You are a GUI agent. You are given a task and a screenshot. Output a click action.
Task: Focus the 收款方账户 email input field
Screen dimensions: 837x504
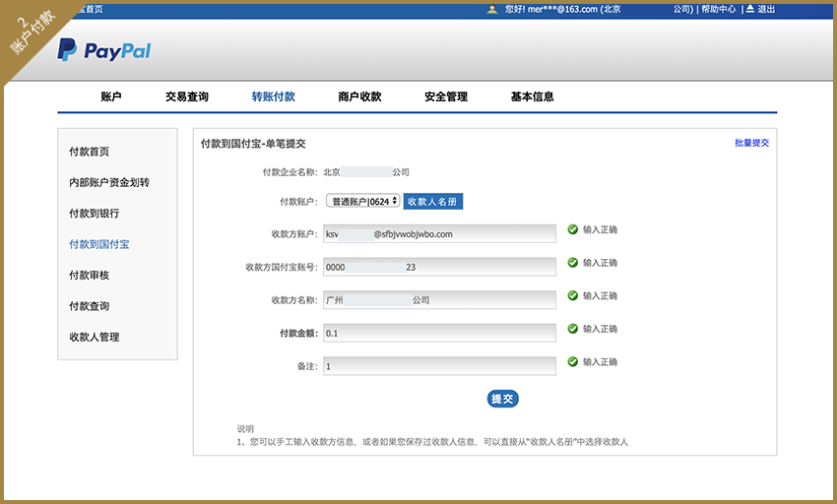[x=439, y=234]
